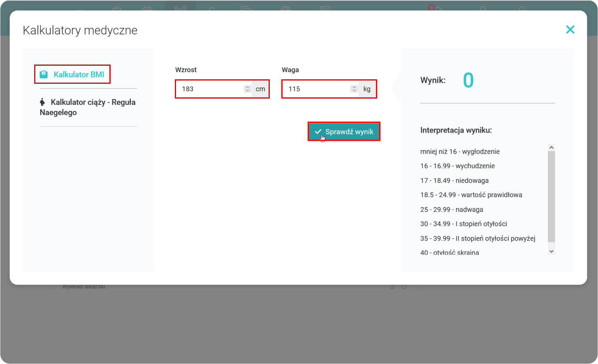Close the Kalkulatory medyczne dialog
The width and height of the screenshot is (598, 364).
(x=570, y=30)
